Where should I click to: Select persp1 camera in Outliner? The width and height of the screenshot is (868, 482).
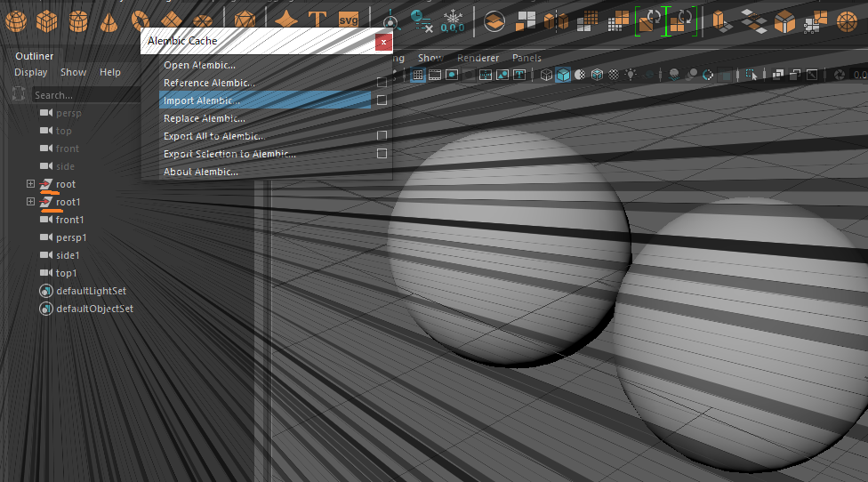click(71, 237)
